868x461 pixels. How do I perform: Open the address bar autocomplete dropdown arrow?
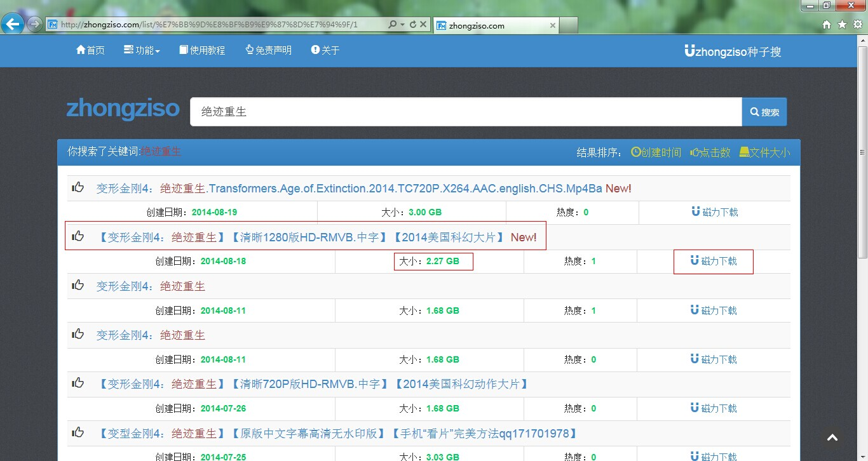coord(402,25)
